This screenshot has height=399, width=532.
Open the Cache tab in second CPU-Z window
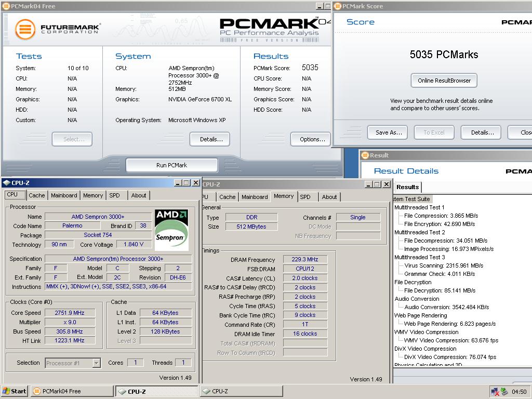coord(228,197)
